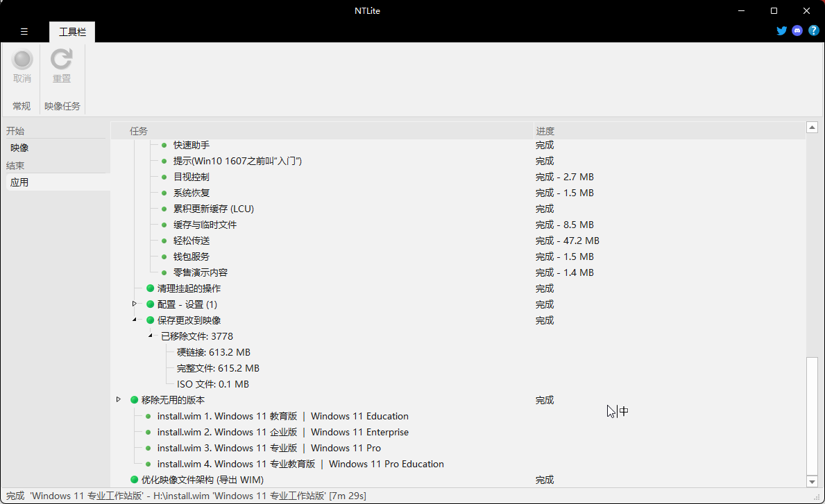Viewport: 825px width, 504px height.
Task: Click green status dot beside 轻松传送
Action: 164,241
